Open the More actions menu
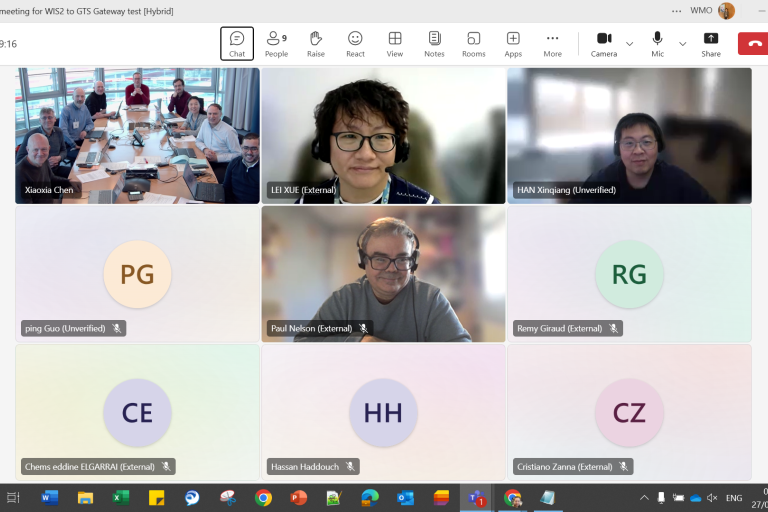Screen dimensions: 768x512 [553, 43]
